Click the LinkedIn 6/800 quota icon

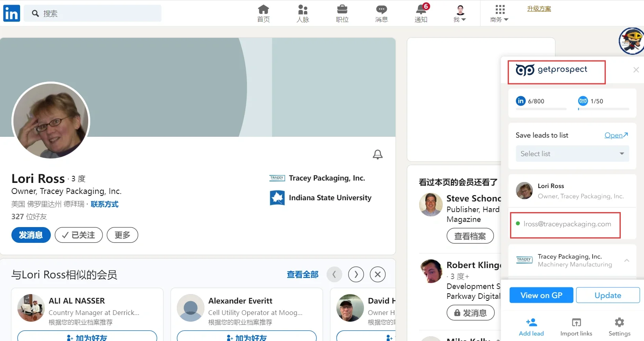[521, 101]
